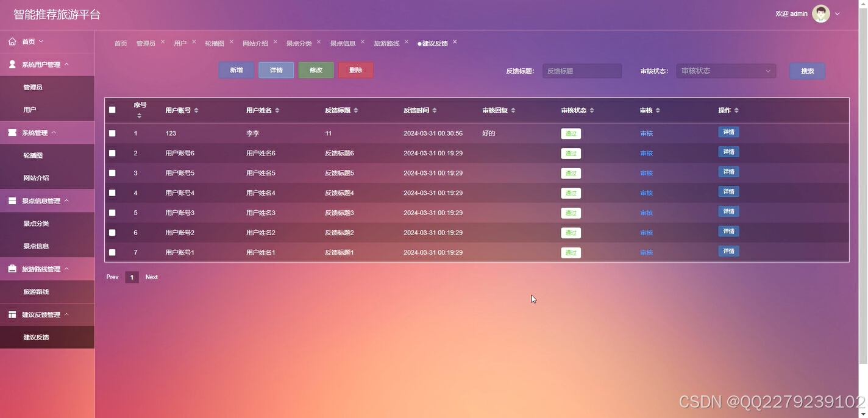This screenshot has height=418, width=868.
Task: Open the admin avatar picture top right
Action: (820, 13)
